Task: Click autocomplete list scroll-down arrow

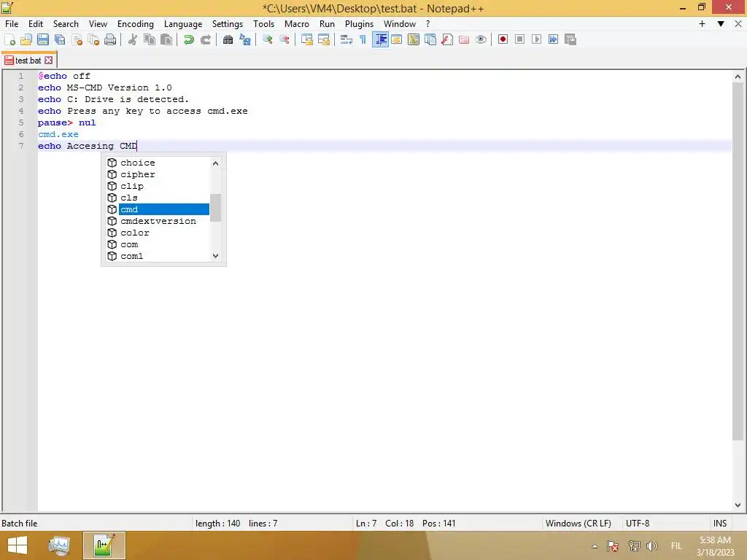Action: click(215, 256)
